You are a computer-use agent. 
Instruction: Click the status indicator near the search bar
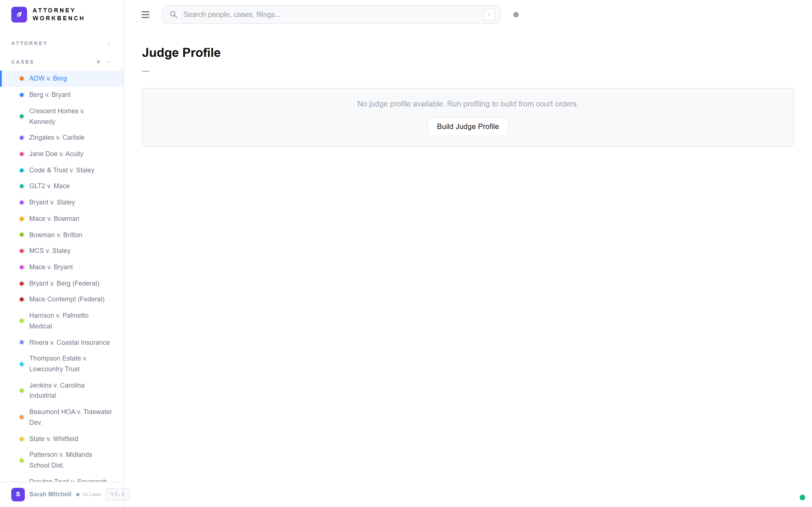pos(516,14)
